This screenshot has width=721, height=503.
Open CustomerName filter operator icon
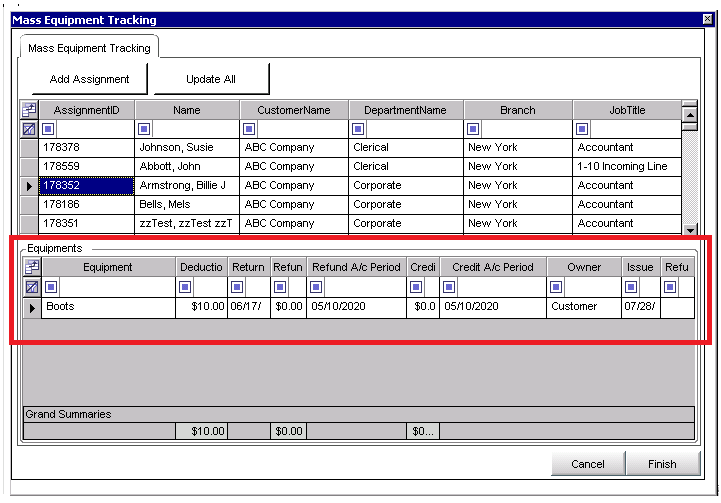[249, 129]
